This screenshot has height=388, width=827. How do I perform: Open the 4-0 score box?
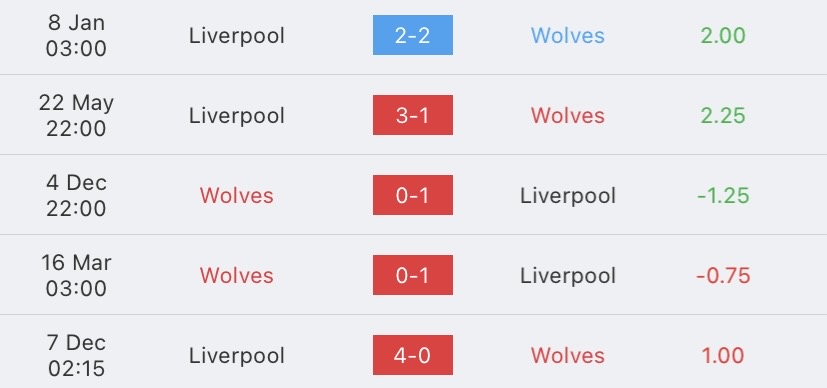[x=412, y=355]
